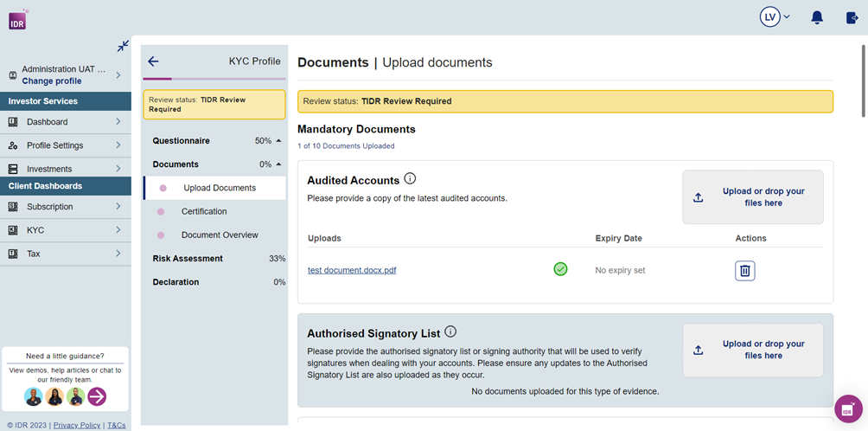Open the LV user account dropdown
This screenshot has height=431, width=868.
775,18
